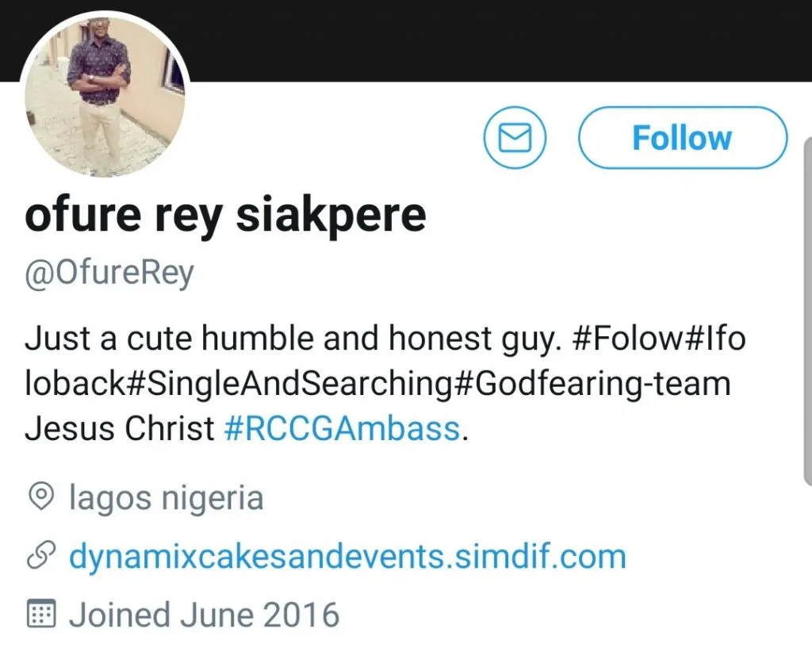Image resolution: width=812 pixels, height=659 pixels.
Task: Click the @OfureRey handle
Action: (109, 274)
